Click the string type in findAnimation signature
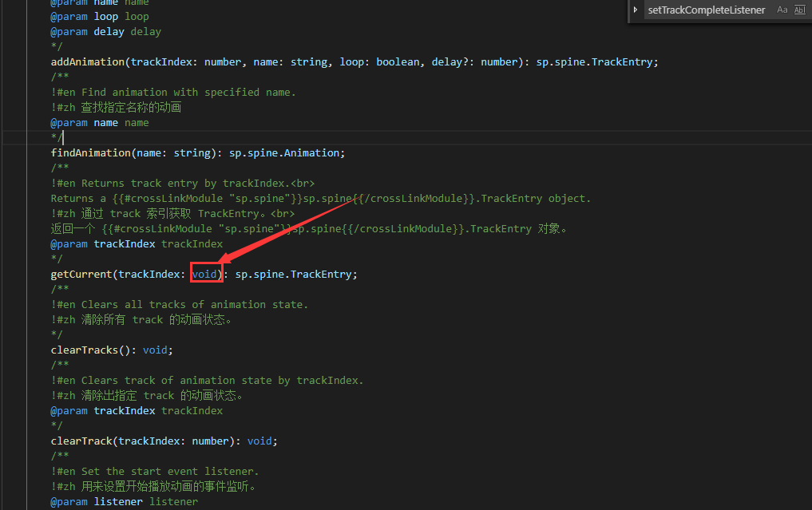This screenshot has height=510, width=812. coord(192,152)
